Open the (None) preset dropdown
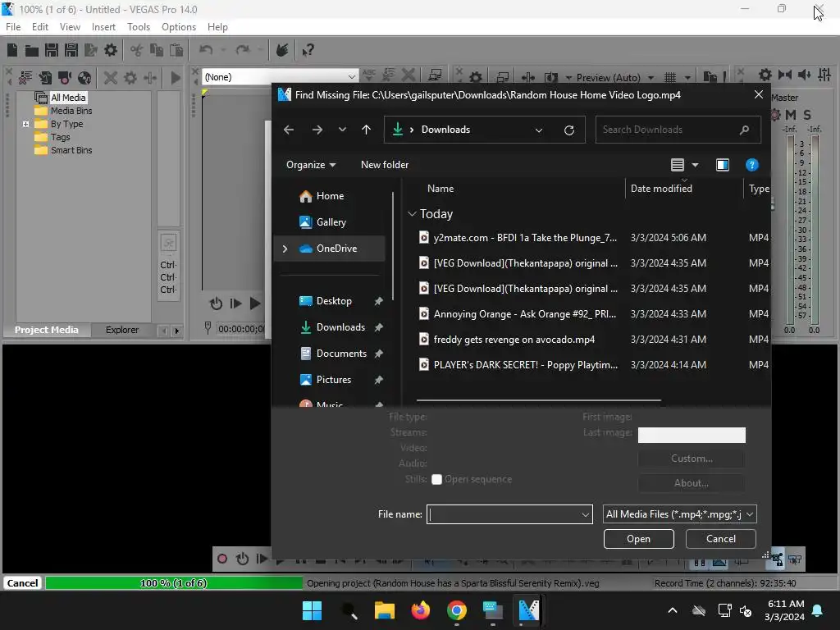This screenshot has height=630, width=840. pos(351,77)
